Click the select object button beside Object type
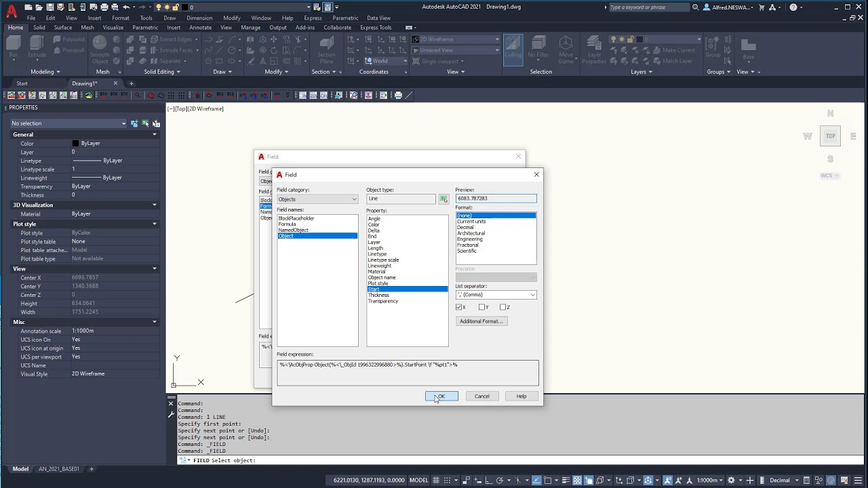The height and width of the screenshot is (488, 868). point(443,199)
